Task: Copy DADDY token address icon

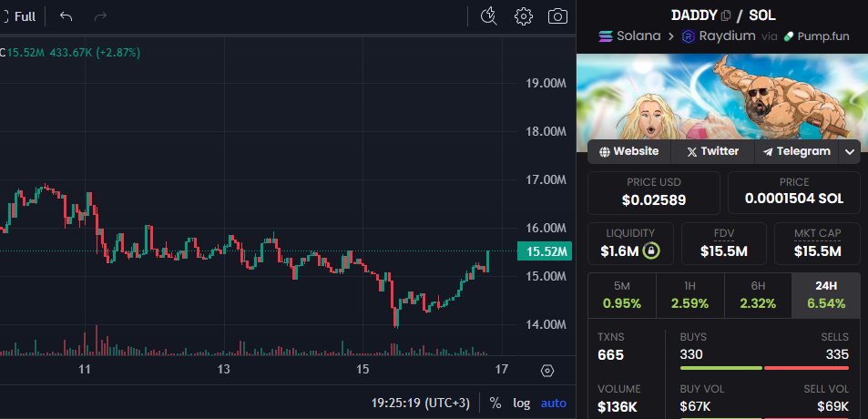Action: 726,15
